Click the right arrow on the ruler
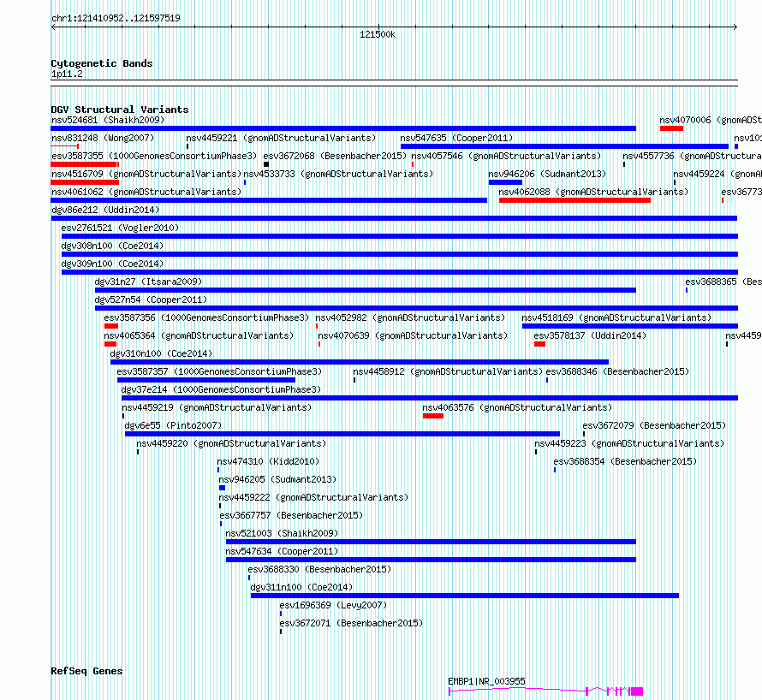 point(735,27)
